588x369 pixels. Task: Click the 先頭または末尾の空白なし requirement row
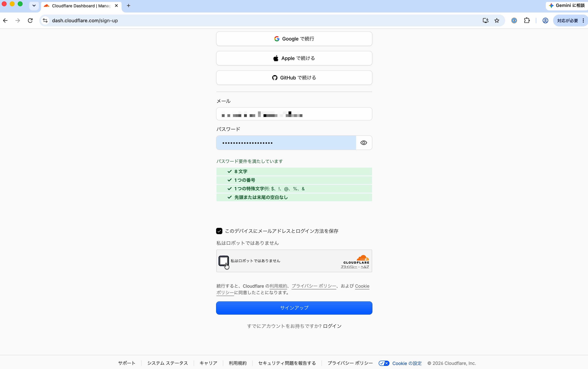click(294, 197)
